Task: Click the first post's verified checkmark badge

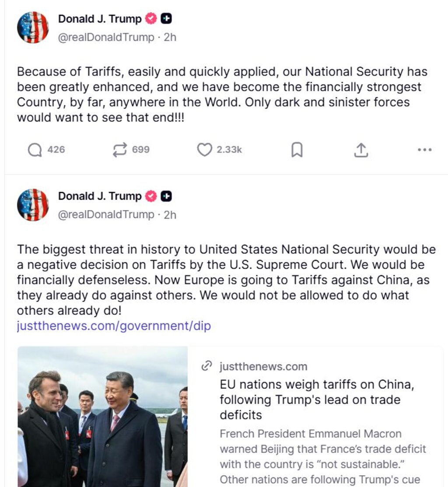Action: [151, 19]
